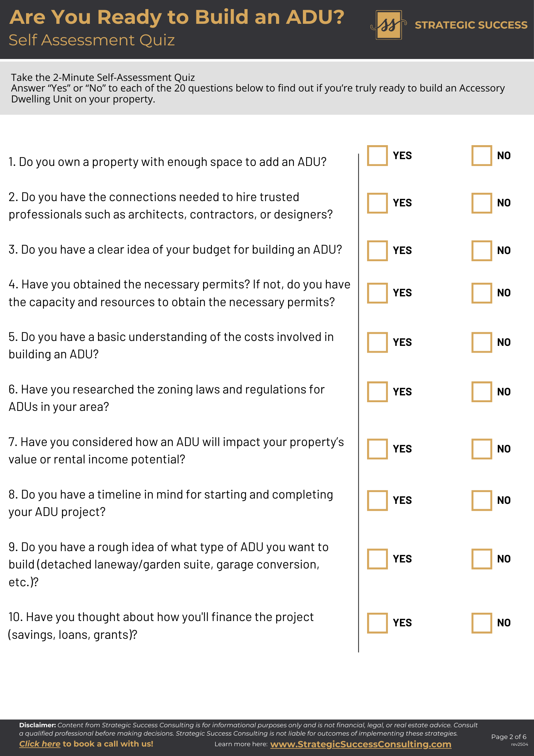Select YES for type of ADU question 9
The width and height of the screenshot is (534, 756).
click(377, 559)
